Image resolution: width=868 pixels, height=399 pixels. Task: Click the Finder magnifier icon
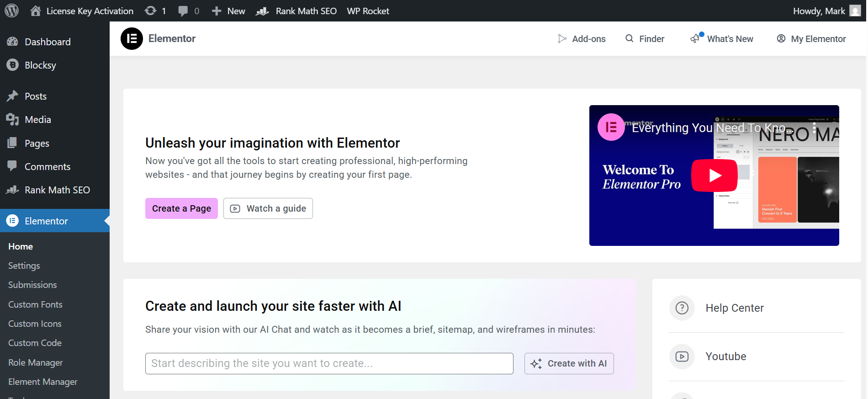point(630,38)
